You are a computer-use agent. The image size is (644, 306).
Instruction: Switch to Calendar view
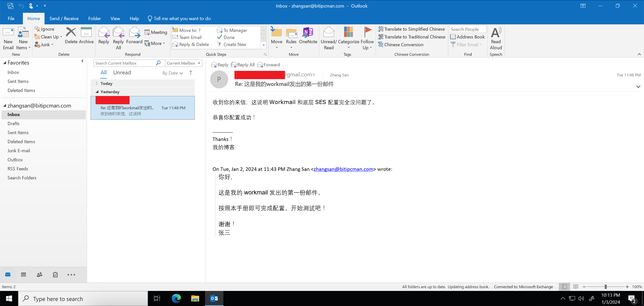23,275
